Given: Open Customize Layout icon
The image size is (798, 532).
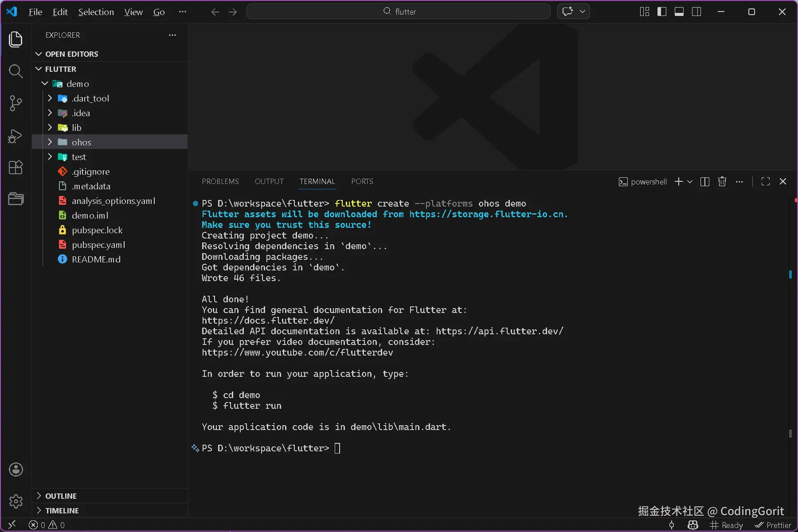Looking at the screenshot, I should pos(645,12).
